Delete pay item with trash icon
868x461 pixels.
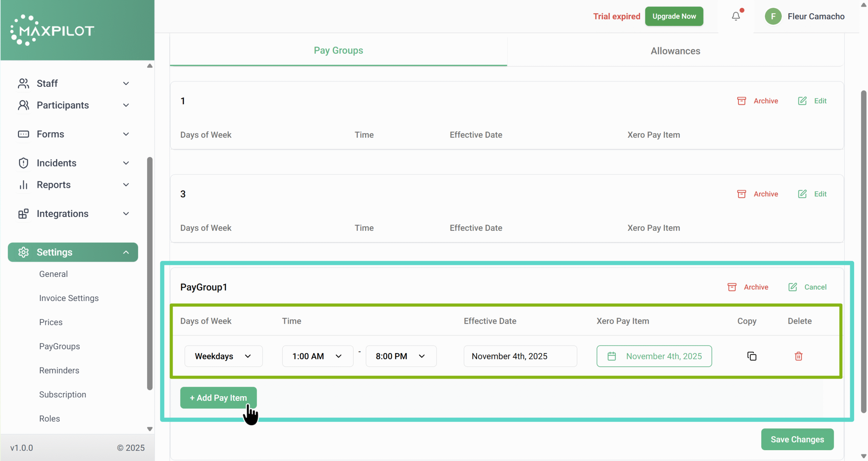(798, 356)
